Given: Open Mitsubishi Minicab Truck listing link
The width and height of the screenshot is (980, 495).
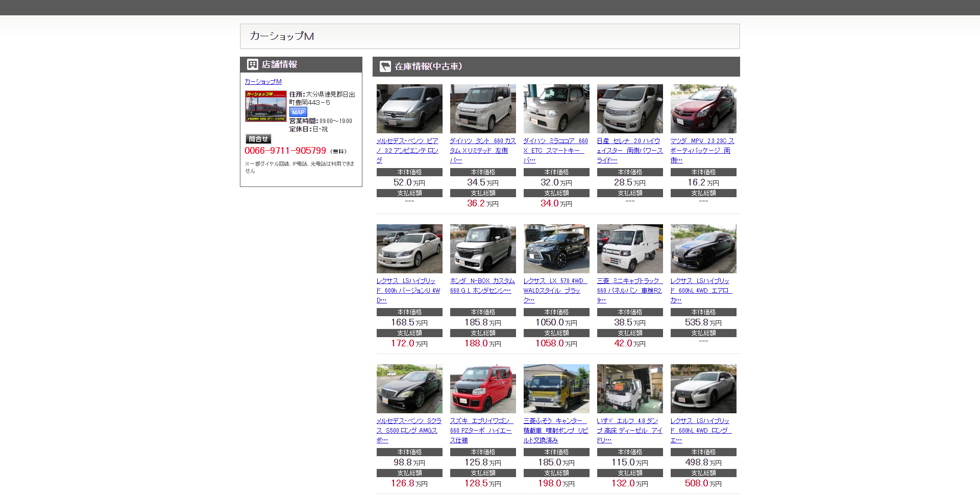Looking at the screenshot, I should 629,290.
